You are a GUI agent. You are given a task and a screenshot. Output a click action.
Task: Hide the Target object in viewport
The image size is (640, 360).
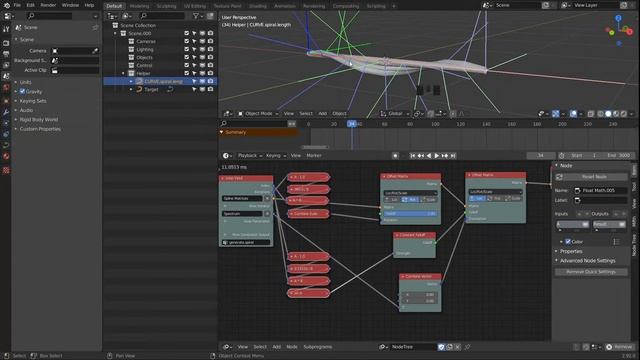(x=202, y=89)
